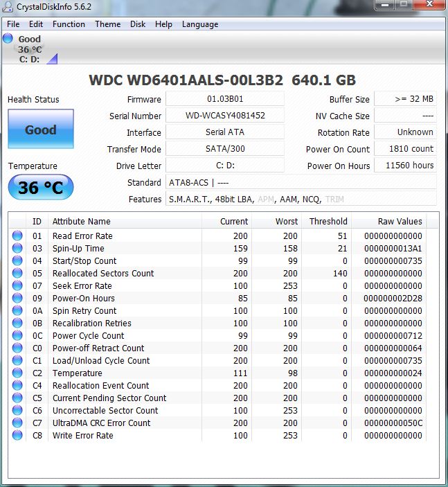Click the Power Cycle Count status orb
The height and width of the screenshot is (487, 448).
pyautogui.click(x=17, y=335)
